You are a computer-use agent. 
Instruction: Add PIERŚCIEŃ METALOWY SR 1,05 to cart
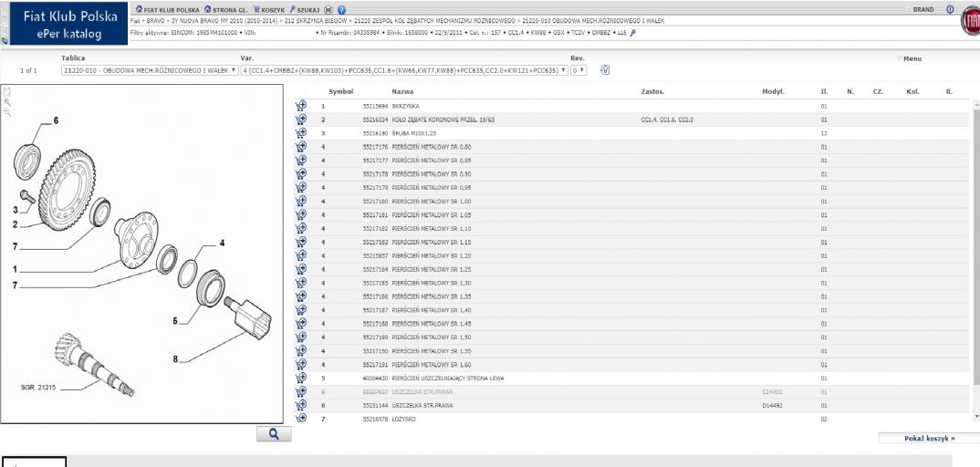(300, 214)
